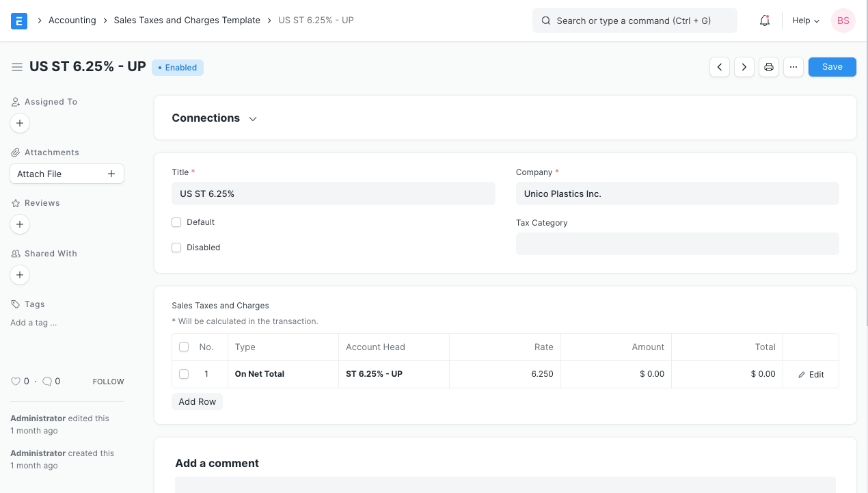
Task: Open the BS user avatar menu
Action: 843,21
